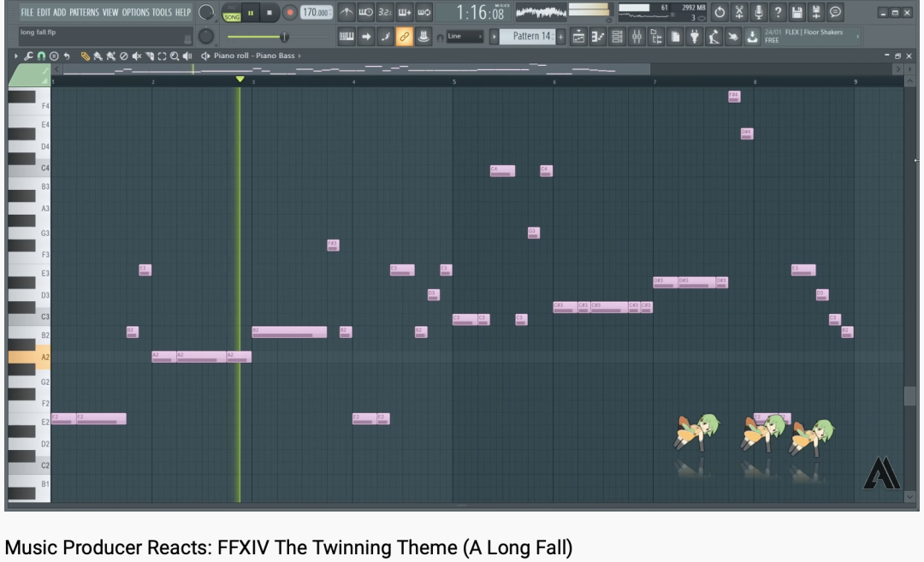Toggle blend recording overdub icon
The width and height of the screenshot is (924, 562).
[404, 12]
